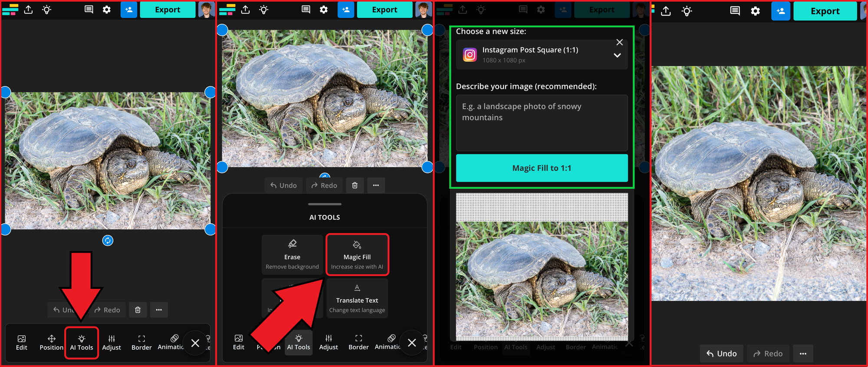Open comments icon in second screen's header
This screenshot has width=868, height=367.
(x=306, y=10)
